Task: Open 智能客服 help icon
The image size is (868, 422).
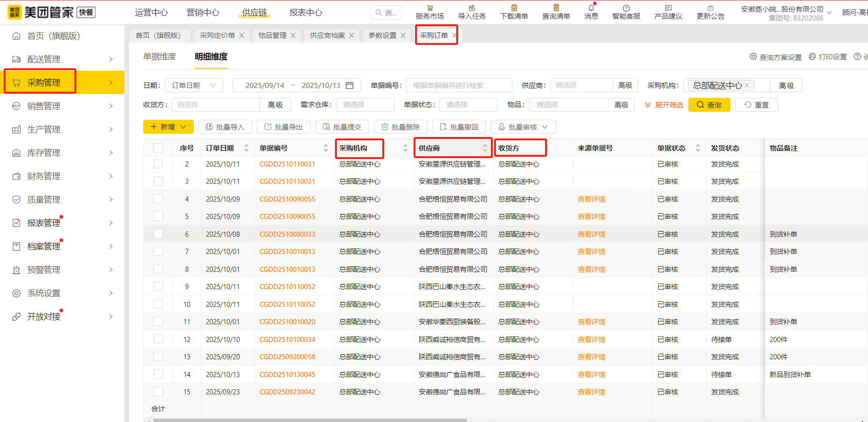Action: 626,8
